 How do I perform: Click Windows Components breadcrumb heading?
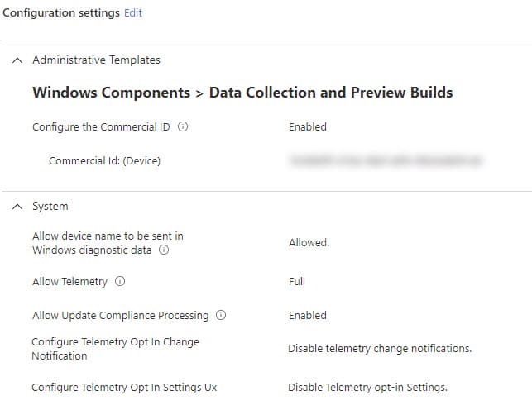(x=112, y=93)
